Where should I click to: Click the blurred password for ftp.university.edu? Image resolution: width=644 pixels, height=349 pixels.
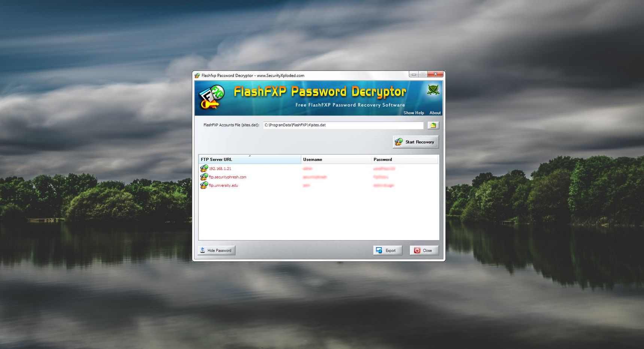pos(384,185)
